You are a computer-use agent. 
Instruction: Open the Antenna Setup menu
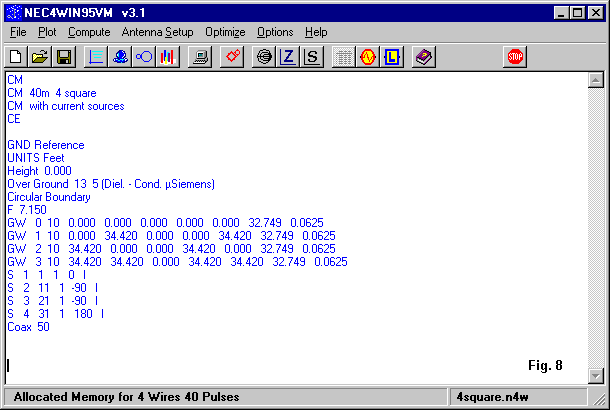tap(158, 32)
